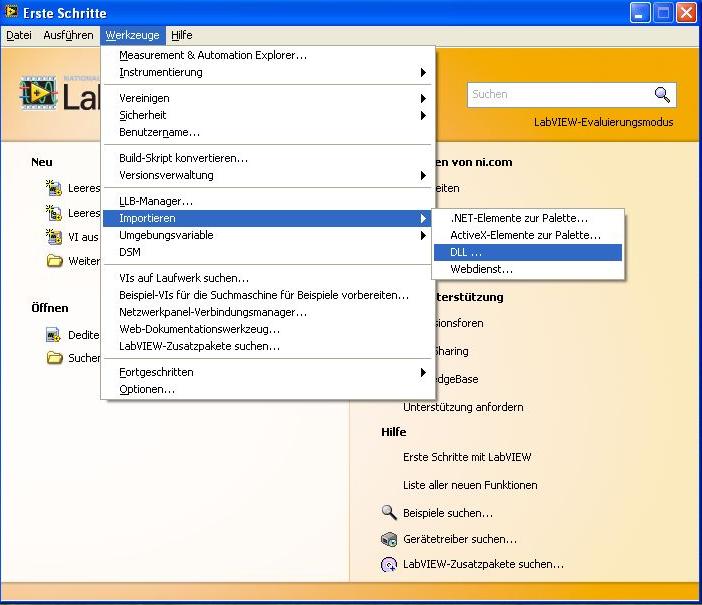This screenshot has width=702, height=605.
Task: Click the LabVIEW logo icon
Action: (x=39, y=94)
